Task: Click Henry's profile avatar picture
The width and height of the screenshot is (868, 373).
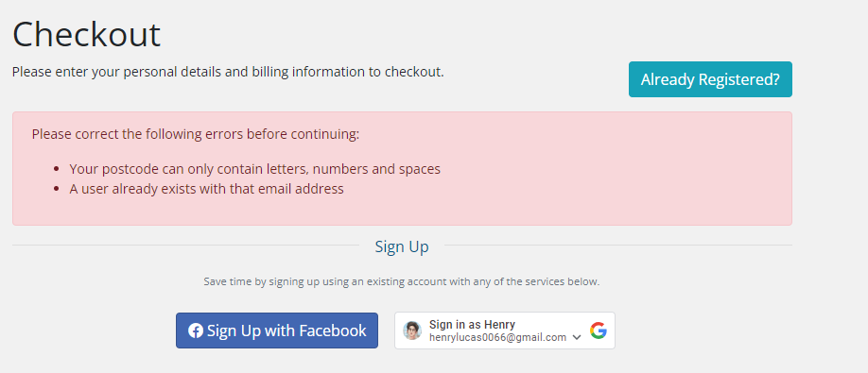Action: 412,331
